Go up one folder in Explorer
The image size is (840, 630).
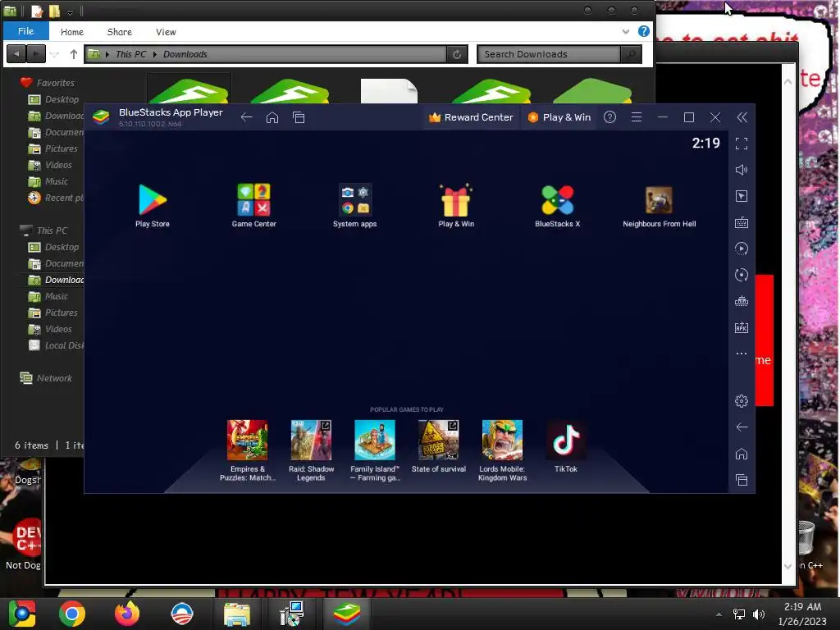tap(73, 54)
